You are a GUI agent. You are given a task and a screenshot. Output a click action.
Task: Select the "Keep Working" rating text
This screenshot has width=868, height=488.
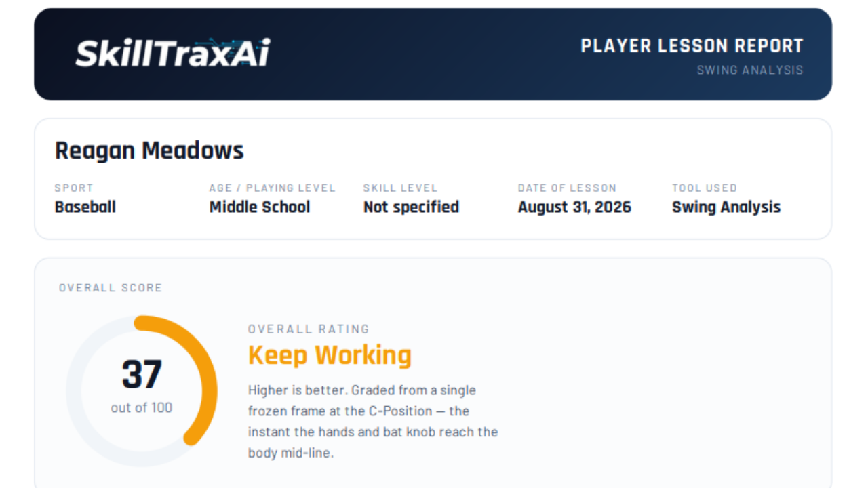click(x=330, y=355)
